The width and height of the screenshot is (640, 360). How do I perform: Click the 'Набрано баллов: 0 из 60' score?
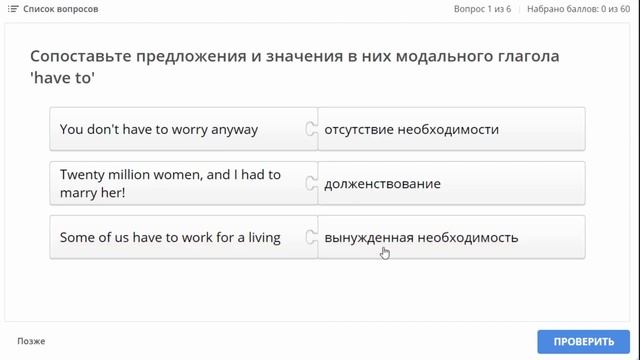578,9
